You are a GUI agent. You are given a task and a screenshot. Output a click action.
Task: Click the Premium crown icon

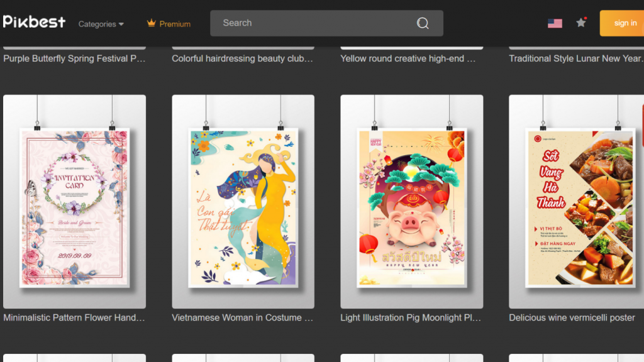(x=151, y=23)
